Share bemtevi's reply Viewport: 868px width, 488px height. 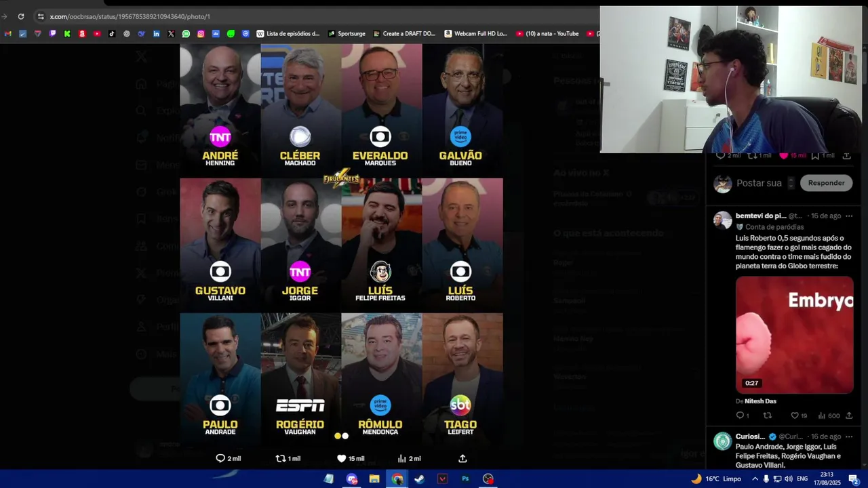(x=848, y=415)
